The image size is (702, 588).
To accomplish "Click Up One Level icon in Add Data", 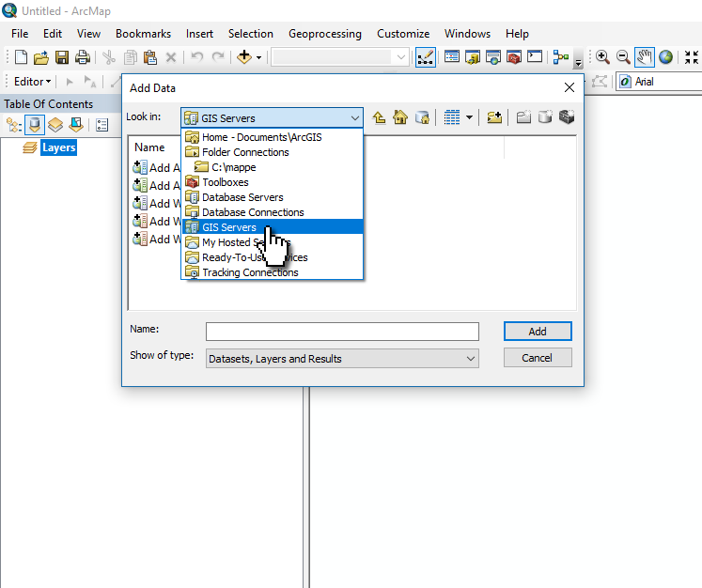I will click(x=380, y=117).
